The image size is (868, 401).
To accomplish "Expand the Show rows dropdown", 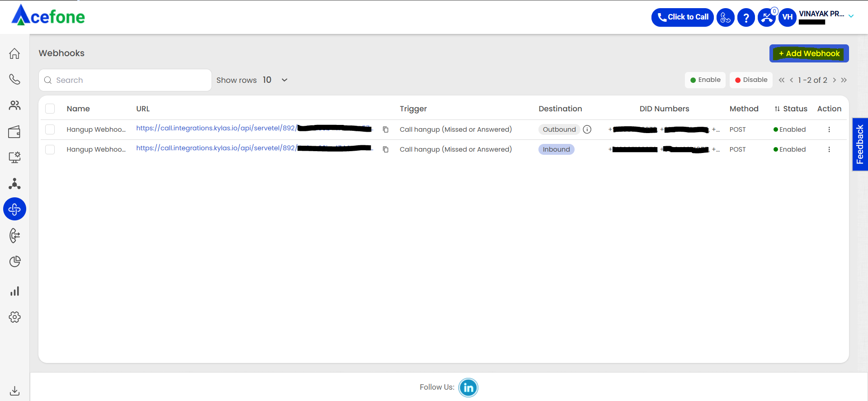I will 284,80.
